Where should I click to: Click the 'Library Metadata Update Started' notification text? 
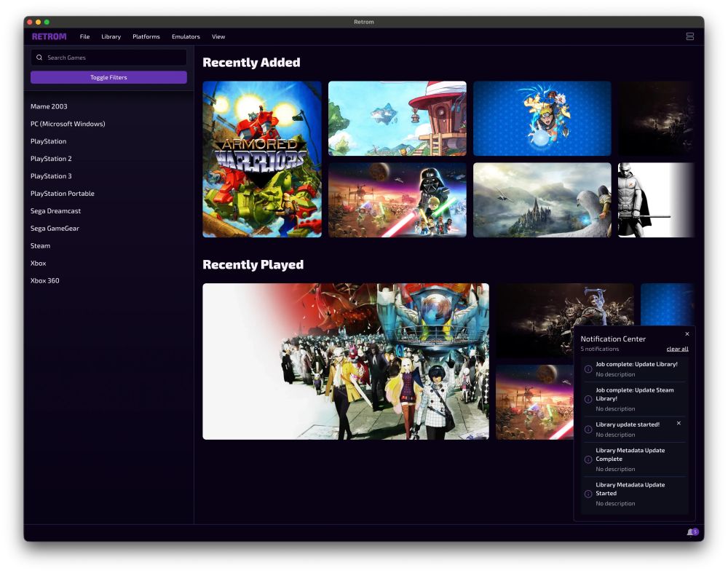click(630, 489)
